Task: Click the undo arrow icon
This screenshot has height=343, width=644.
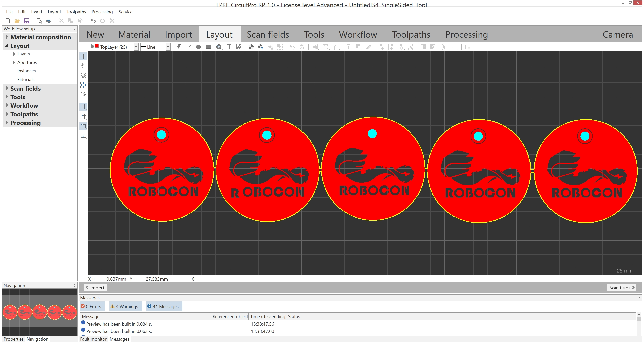Action: point(93,21)
